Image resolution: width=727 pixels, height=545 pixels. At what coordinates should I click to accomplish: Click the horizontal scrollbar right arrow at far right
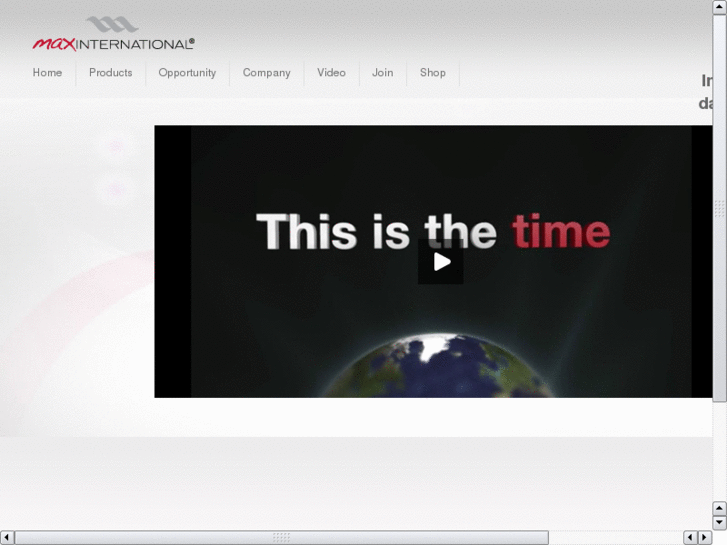tap(705, 538)
